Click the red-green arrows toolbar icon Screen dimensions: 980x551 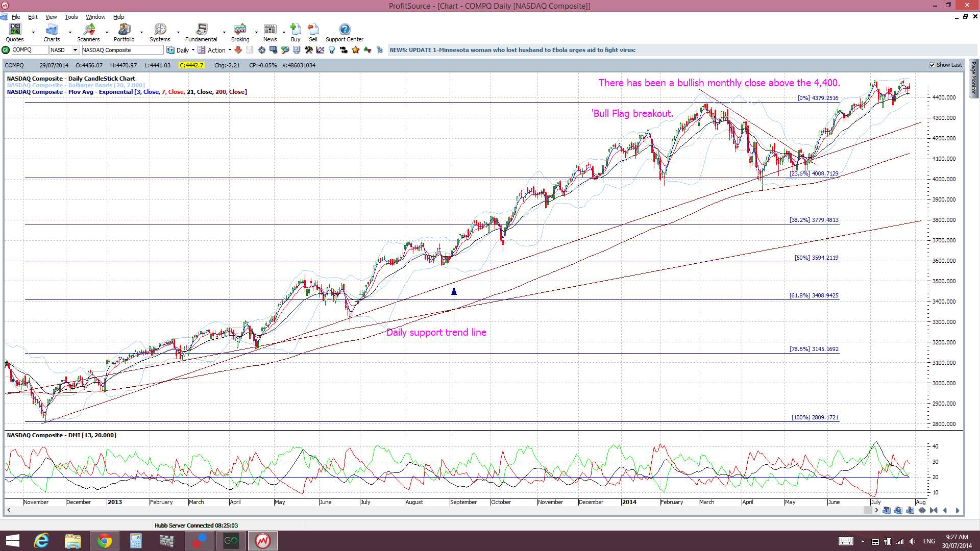tap(367, 50)
